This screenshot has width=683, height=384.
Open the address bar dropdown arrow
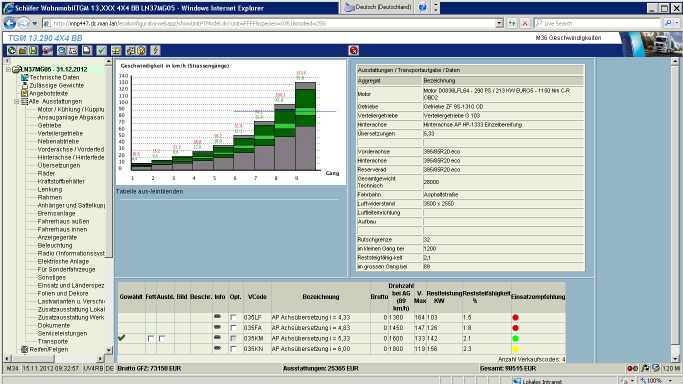tap(500, 23)
